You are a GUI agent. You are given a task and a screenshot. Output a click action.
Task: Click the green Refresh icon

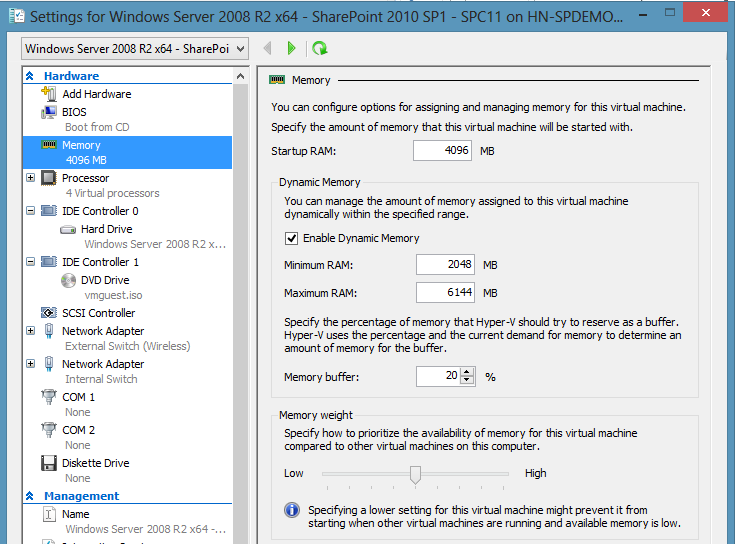coord(320,48)
